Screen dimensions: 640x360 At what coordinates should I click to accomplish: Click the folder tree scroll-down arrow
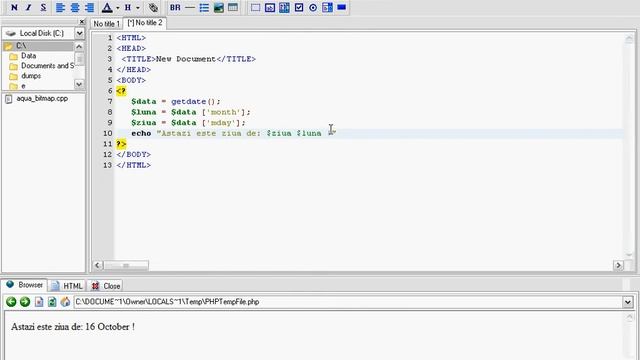coord(79,84)
